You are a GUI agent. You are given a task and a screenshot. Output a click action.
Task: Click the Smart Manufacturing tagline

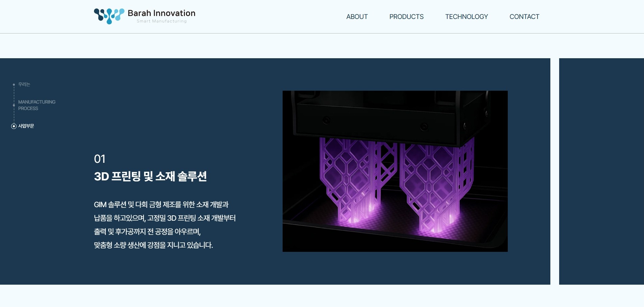(x=161, y=21)
